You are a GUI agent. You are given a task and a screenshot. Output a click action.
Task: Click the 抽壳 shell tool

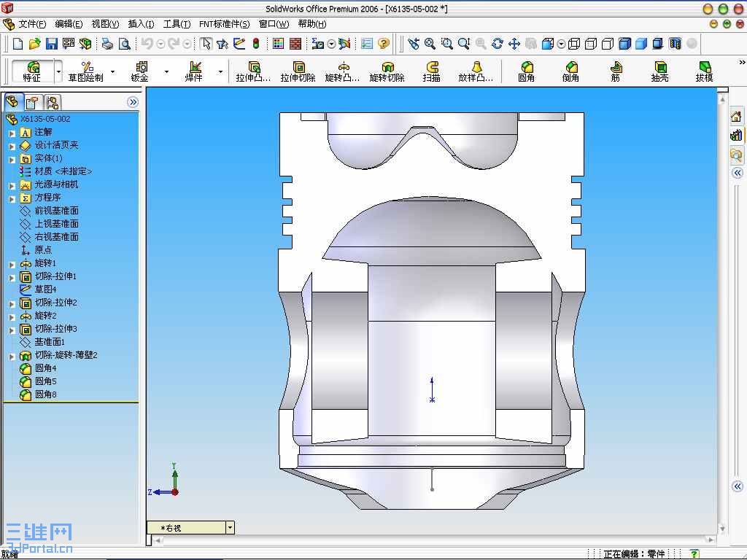(x=659, y=71)
